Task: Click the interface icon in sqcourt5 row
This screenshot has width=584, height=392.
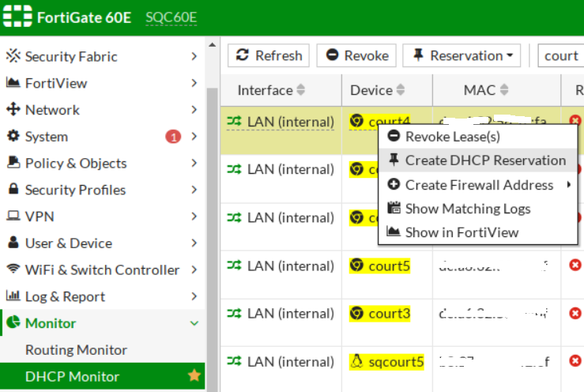Action: coord(234,360)
